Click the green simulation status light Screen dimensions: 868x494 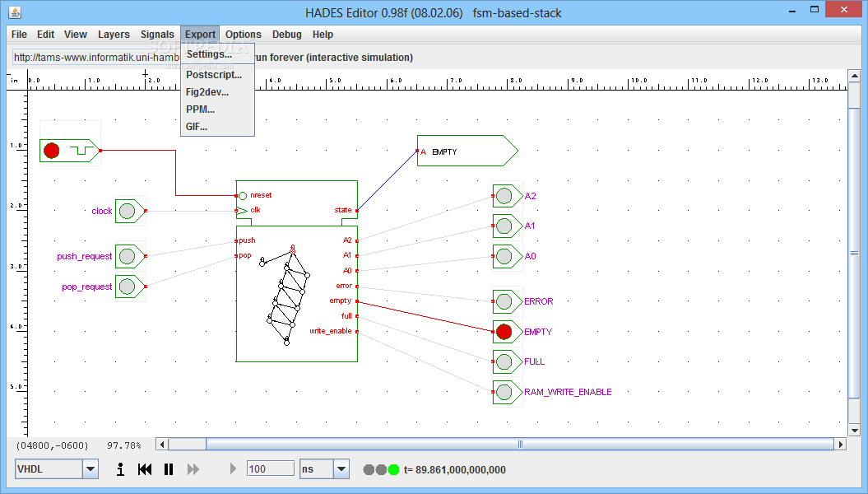click(x=393, y=469)
